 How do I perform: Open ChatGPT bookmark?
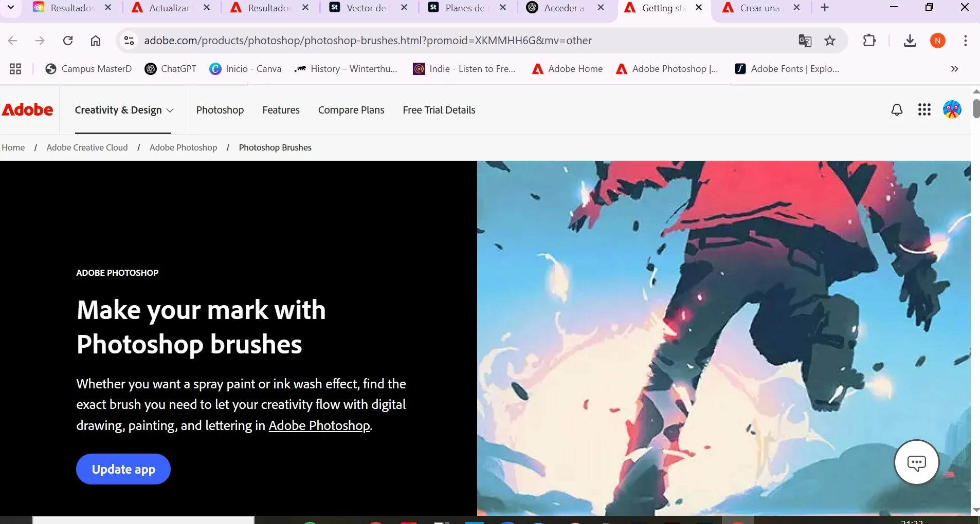coord(171,69)
